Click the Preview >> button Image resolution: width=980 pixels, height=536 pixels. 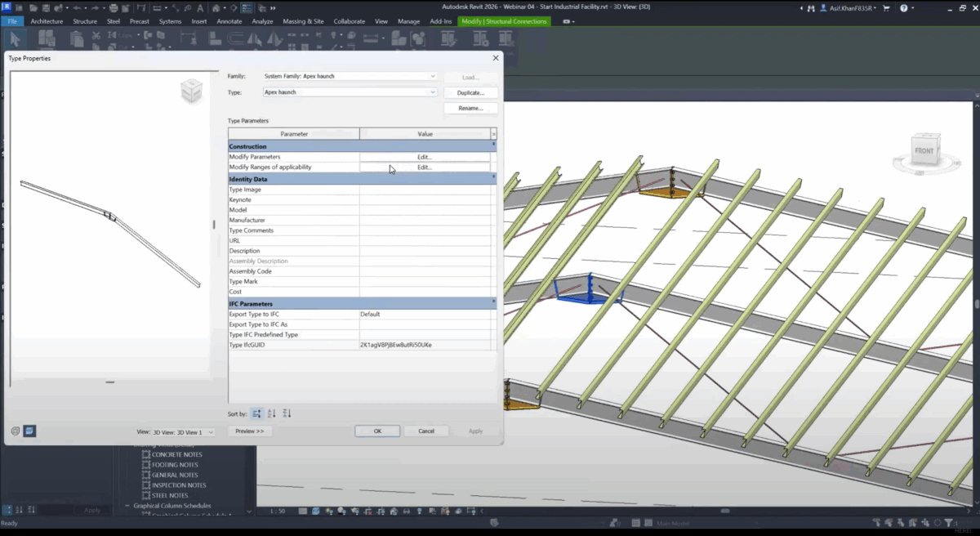pos(250,431)
